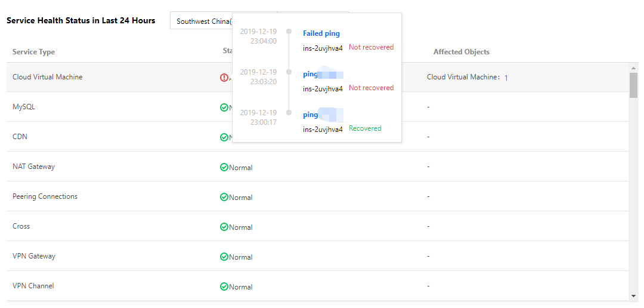Click the Service Type column header
Screen dimensions: 644x308
tap(34, 52)
